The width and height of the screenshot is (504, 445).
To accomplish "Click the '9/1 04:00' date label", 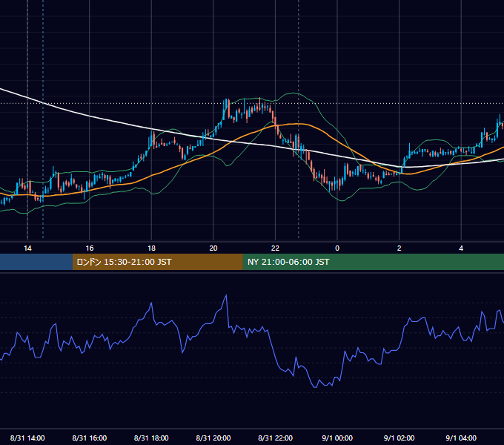I will point(461,438).
